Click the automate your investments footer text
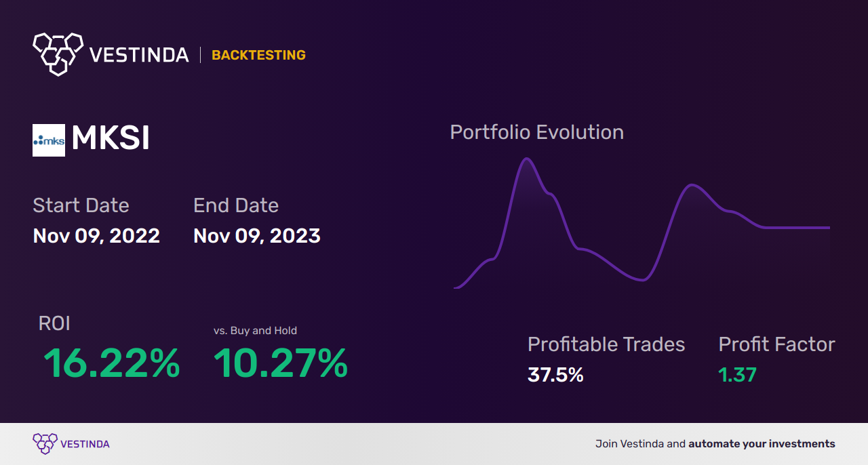 tap(762, 444)
